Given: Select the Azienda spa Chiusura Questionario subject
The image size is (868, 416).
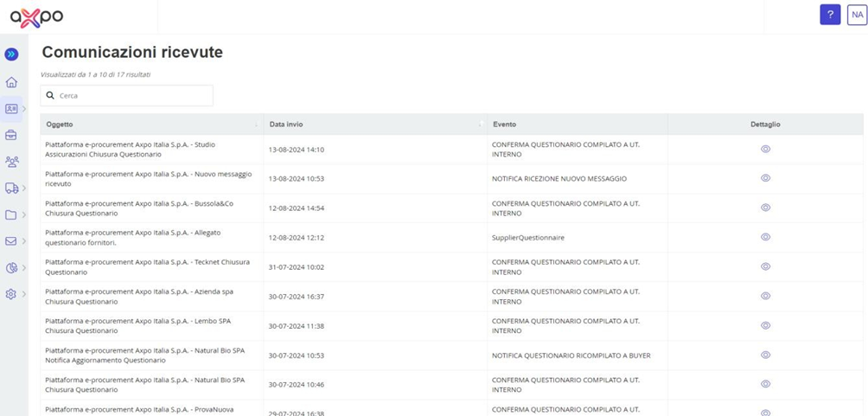Looking at the screenshot, I should 139,297.
